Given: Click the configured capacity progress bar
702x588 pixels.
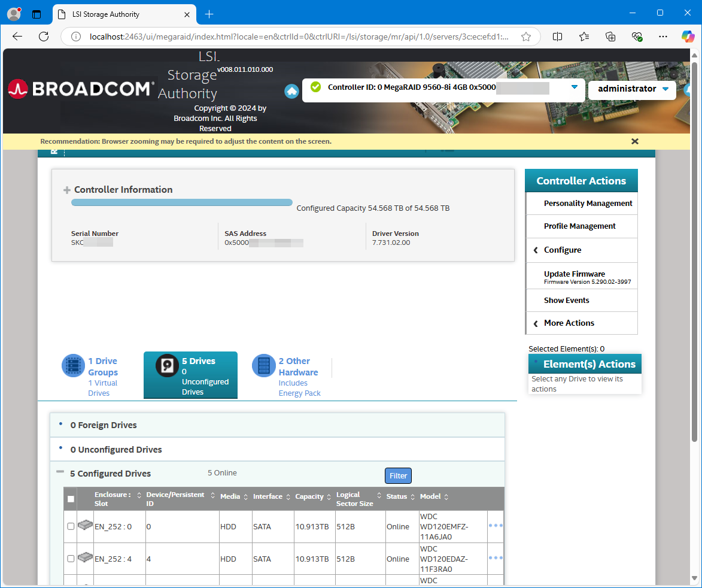Looking at the screenshot, I should 182,203.
